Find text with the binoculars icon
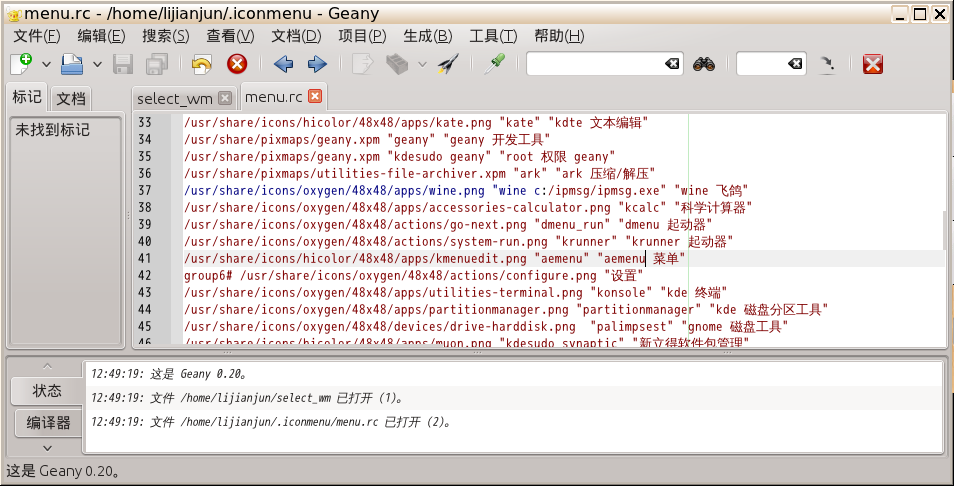The width and height of the screenshot is (954, 486). pyautogui.click(x=704, y=64)
